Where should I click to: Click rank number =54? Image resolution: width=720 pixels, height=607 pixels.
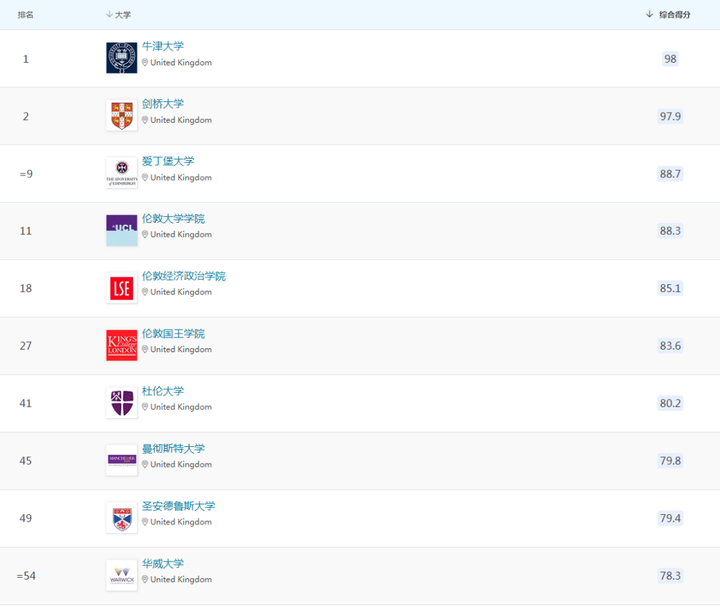click(x=26, y=575)
